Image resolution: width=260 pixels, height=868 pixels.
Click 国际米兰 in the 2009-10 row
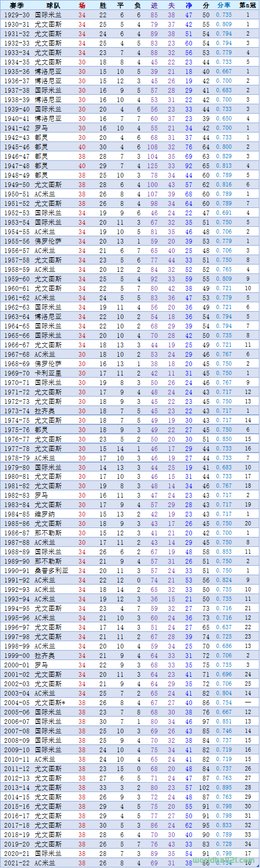[48, 750]
